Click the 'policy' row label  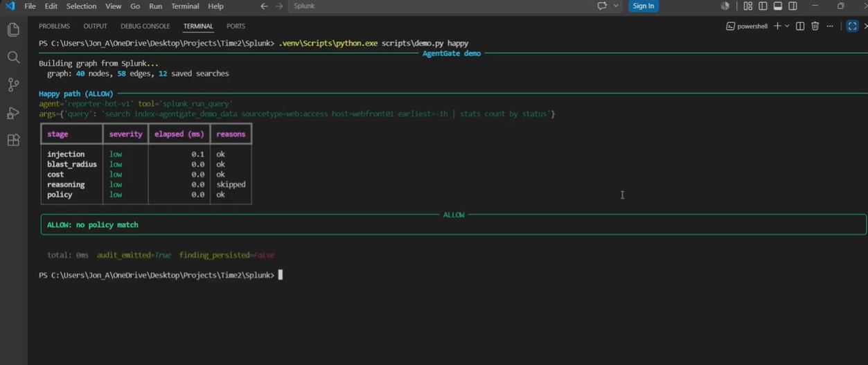tap(60, 195)
